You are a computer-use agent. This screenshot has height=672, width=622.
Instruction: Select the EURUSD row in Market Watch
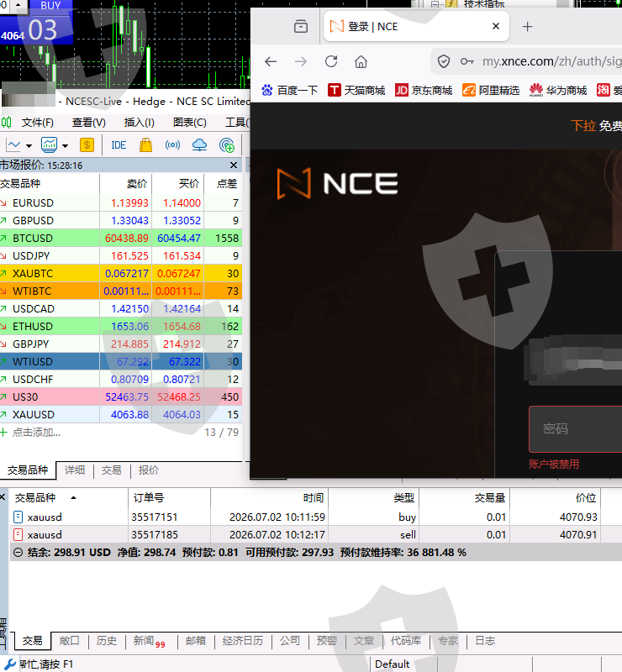point(121,202)
